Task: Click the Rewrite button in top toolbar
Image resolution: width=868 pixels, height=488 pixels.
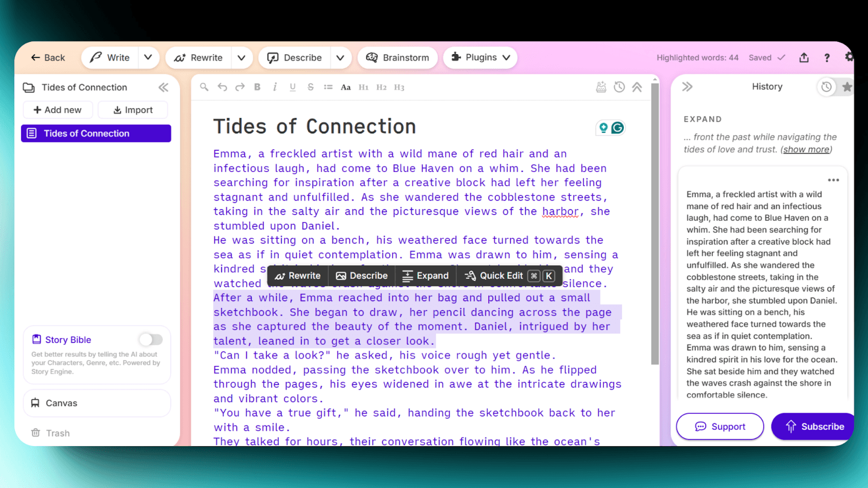Action: point(199,57)
